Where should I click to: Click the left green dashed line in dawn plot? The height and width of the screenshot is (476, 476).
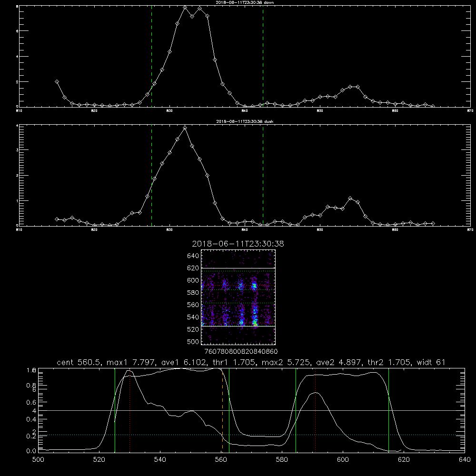click(x=151, y=56)
